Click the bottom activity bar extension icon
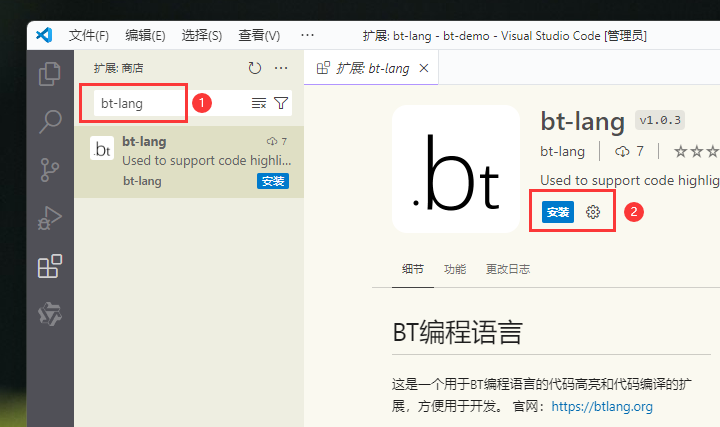The width and height of the screenshot is (720, 427). [50, 315]
